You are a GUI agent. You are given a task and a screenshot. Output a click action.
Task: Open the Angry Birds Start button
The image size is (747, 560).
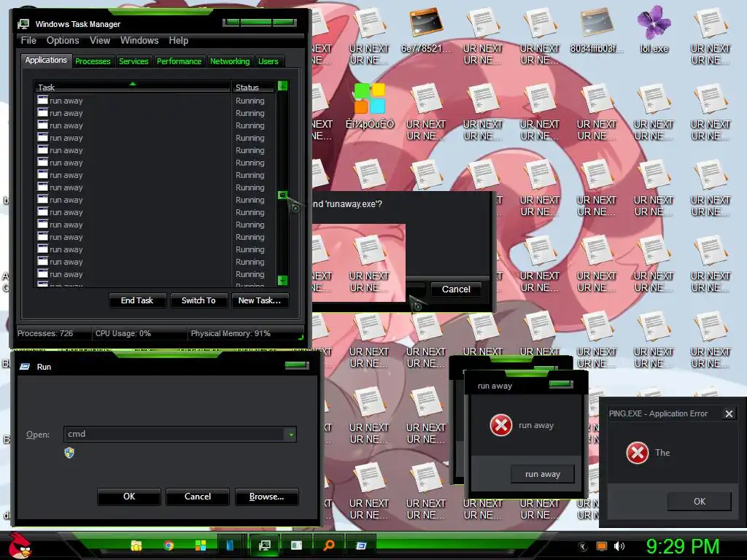pyautogui.click(x=20, y=545)
